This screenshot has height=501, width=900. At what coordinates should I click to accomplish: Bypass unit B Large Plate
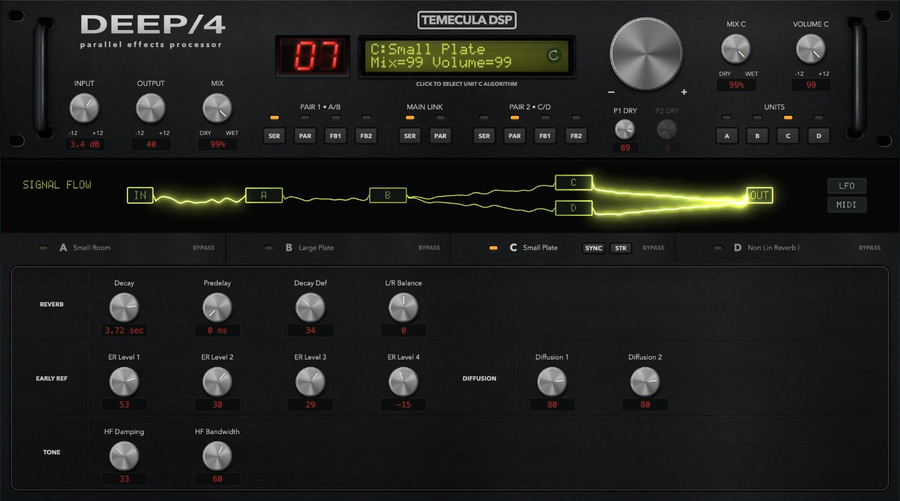(x=429, y=248)
